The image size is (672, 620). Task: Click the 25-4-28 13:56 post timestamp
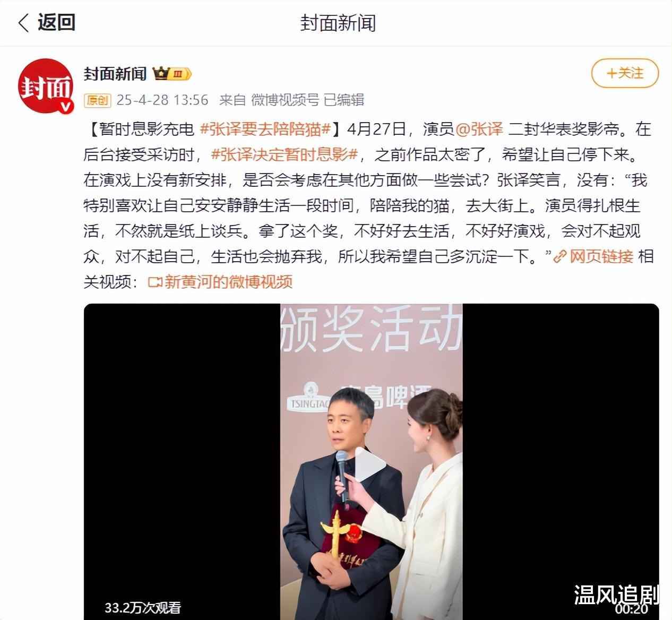click(162, 100)
